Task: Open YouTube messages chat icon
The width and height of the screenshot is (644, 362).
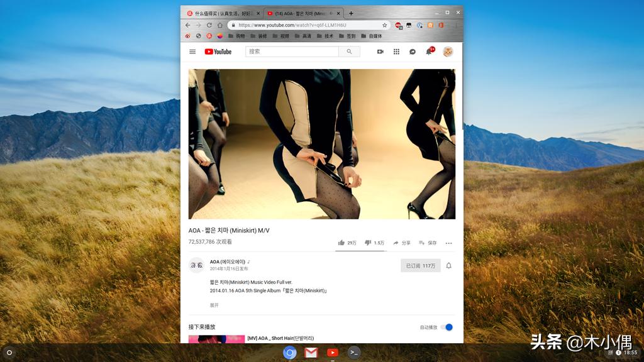Action: [x=413, y=52]
